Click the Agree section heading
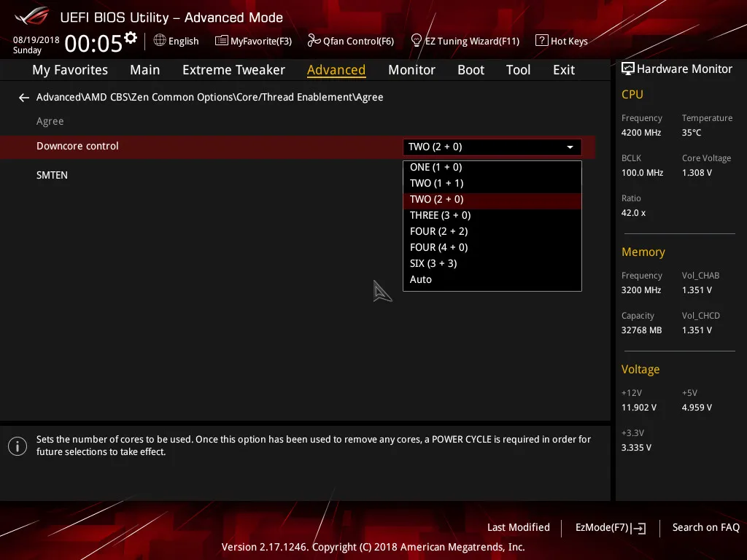Viewport: 747px width, 560px height. (x=50, y=122)
